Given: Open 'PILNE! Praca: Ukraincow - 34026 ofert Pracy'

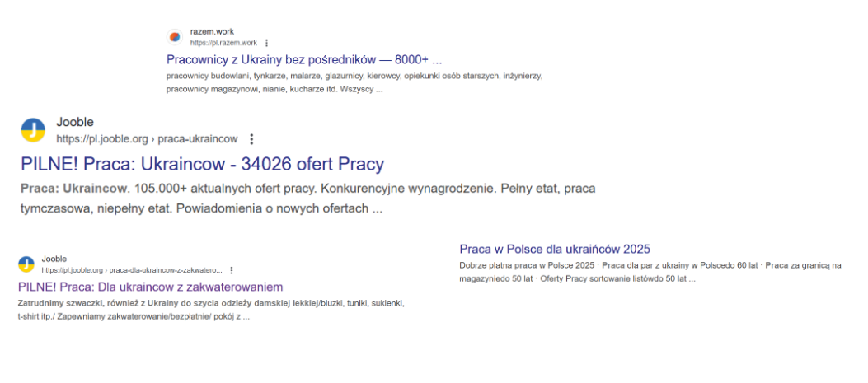Looking at the screenshot, I should 202,165.
